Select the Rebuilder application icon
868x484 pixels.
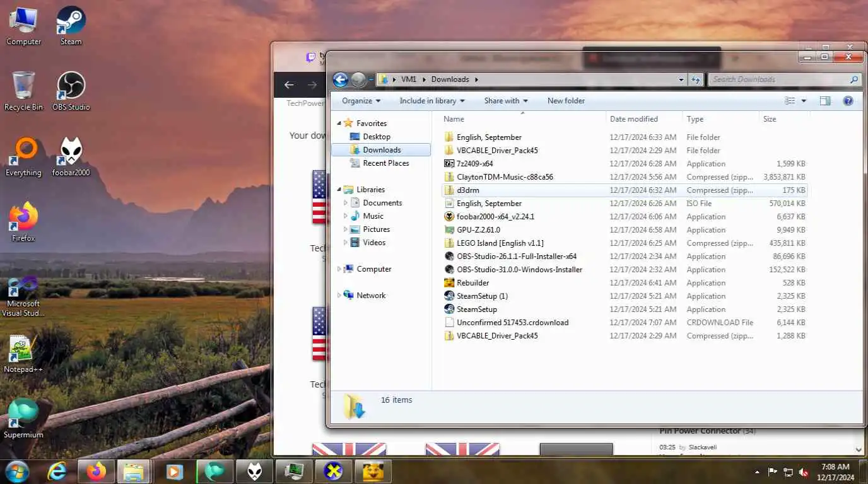click(x=449, y=283)
